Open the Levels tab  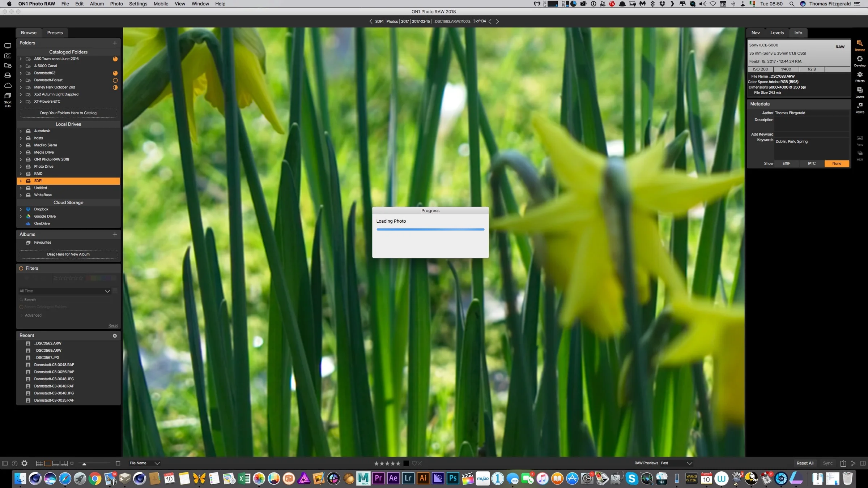[777, 33]
